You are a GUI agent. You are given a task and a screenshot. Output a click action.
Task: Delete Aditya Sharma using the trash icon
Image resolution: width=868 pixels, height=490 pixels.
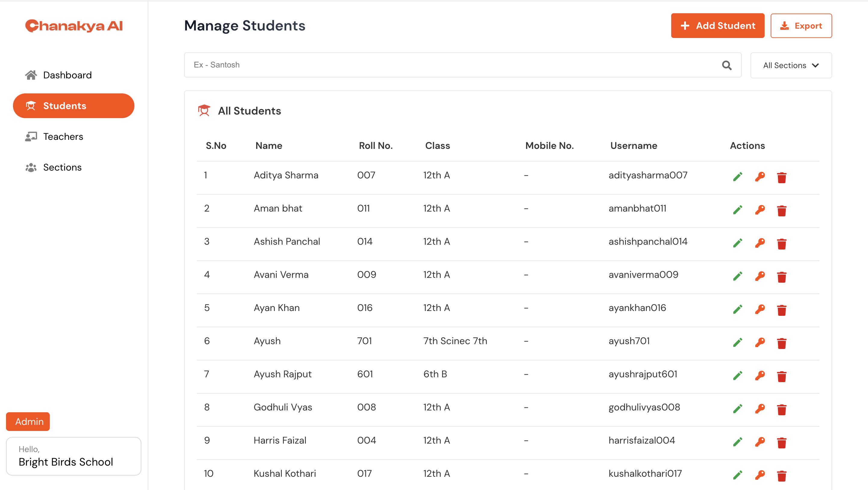[x=782, y=177]
